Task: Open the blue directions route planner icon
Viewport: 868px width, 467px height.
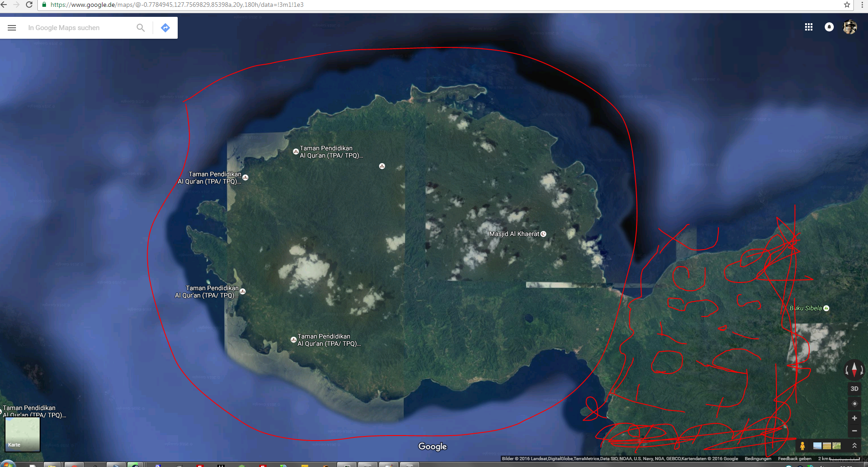Action: click(x=165, y=28)
